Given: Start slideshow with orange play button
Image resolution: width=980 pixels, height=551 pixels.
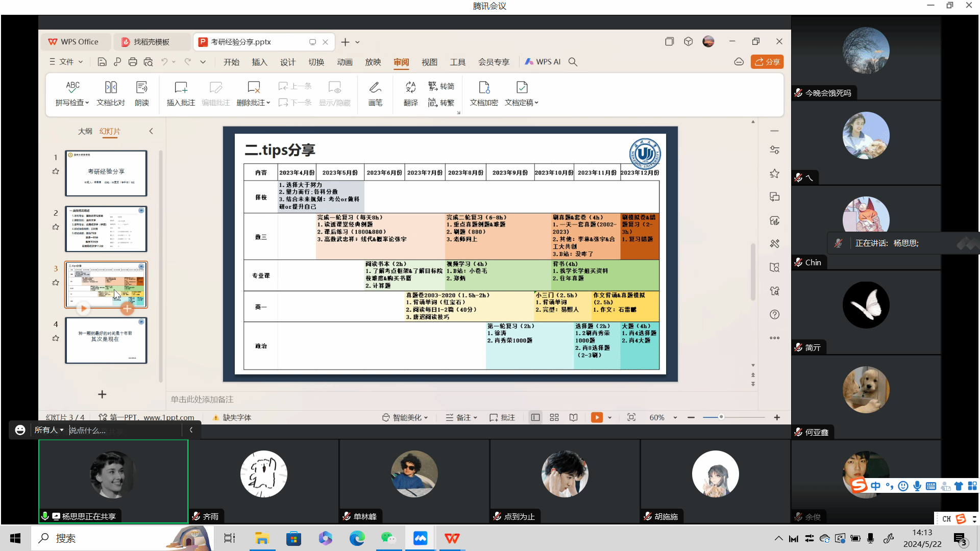Looking at the screenshot, I should coord(597,417).
